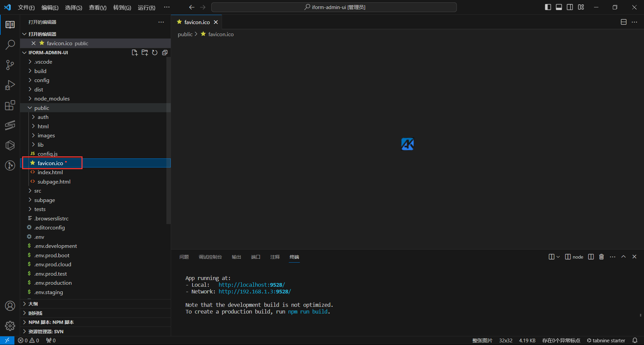Open the localhost:9528 link in terminal

pos(252,285)
